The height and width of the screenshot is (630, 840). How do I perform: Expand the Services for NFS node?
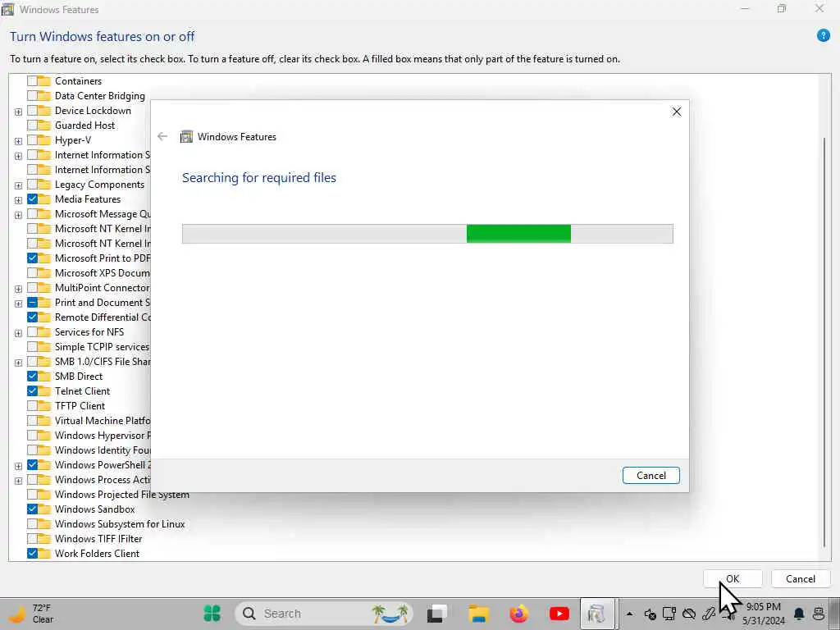(x=18, y=333)
